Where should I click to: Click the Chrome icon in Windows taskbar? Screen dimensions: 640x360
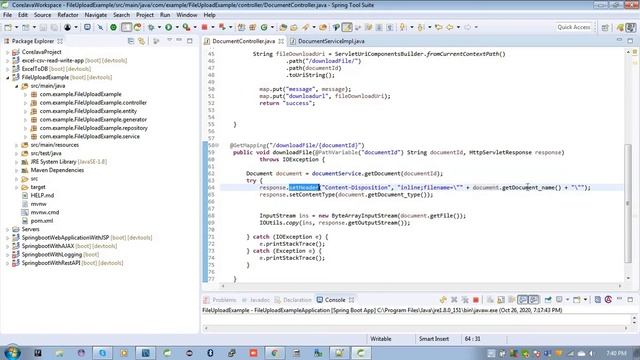pyautogui.click(x=275, y=353)
